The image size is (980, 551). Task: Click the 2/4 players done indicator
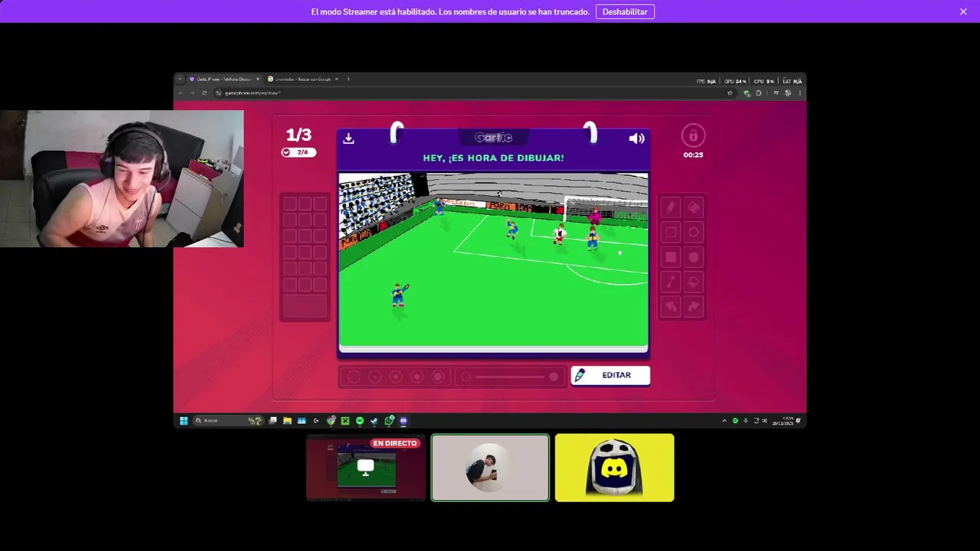pos(298,152)
